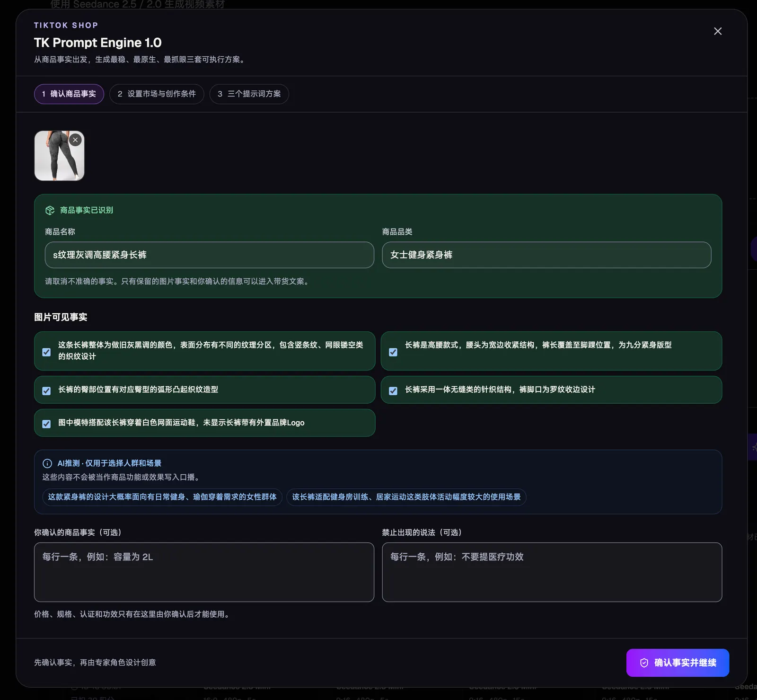Focus the 你确认的商品事实 text area
Viewport: 757px width, 700px height.
(x=204, y=572)
